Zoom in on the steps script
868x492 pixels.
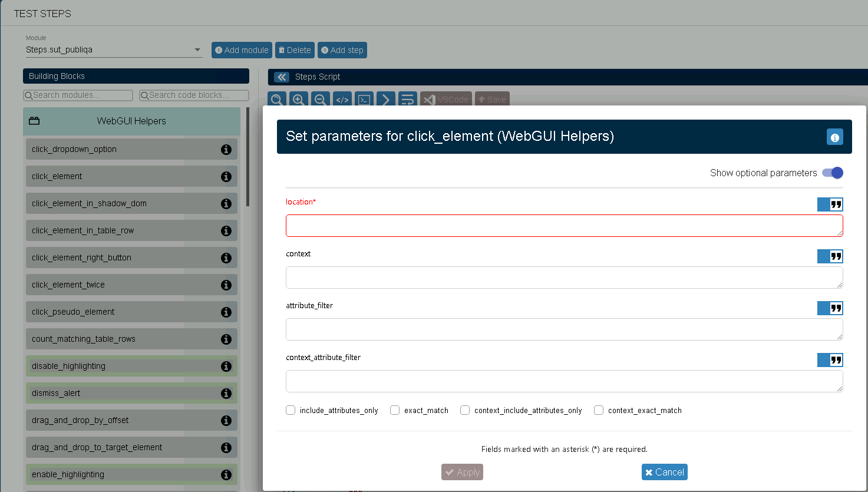(x=299, y=100)
